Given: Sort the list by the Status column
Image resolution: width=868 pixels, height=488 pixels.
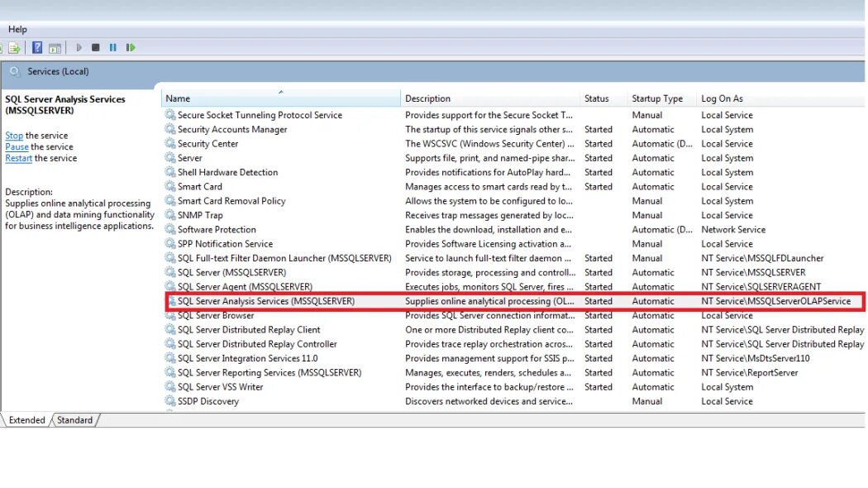Looking at the screenshot, I should (599, 98).
